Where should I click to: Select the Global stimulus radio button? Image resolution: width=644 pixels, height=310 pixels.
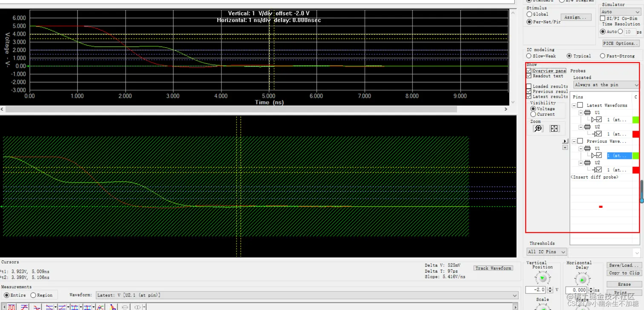click(529, 14)
